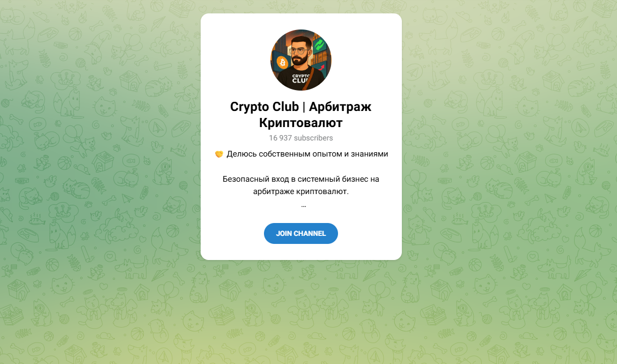Viewport: 617px width, 364px height.
Task: Open the Crypto Club channel avatar
Action: (x=301, y=60)
